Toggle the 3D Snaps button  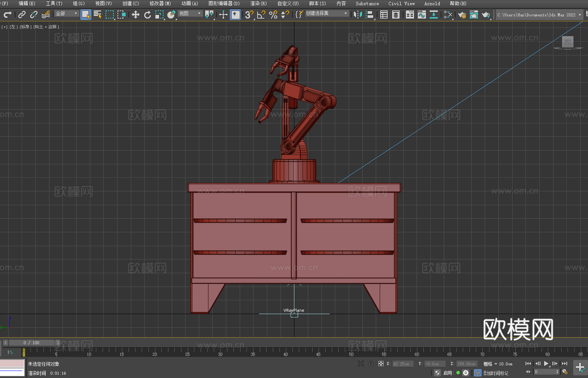click(x=249, y=14)
